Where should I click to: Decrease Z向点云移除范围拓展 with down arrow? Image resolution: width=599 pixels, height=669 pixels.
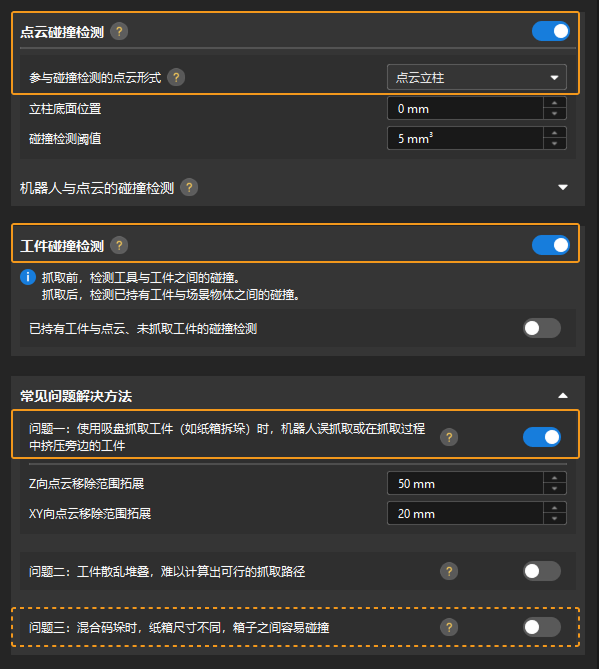coord(555,489)
